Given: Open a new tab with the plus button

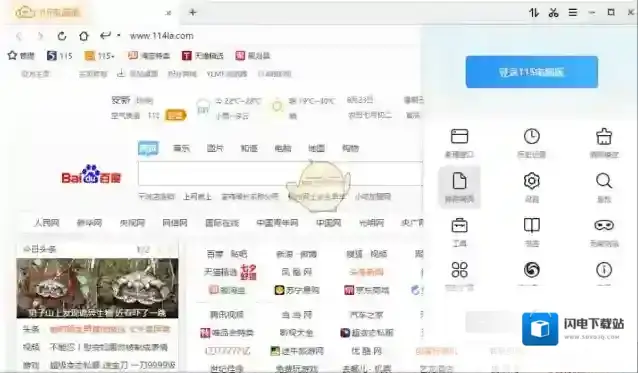Looking at the screenshot, I should point(193,12).
